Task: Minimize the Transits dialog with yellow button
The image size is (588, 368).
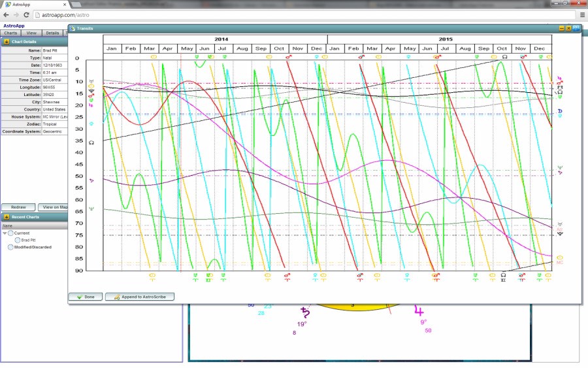Action: pyautogui.click(x=561, y=29)
